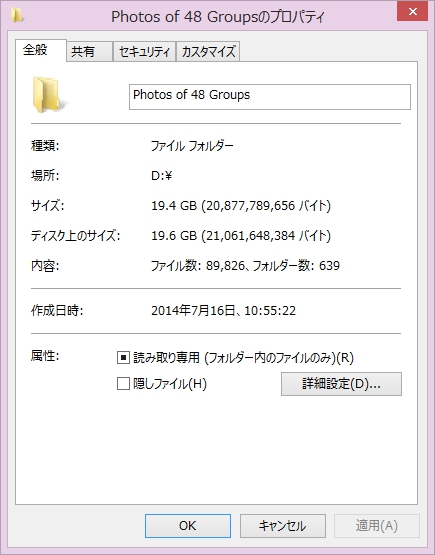
Task: Open 詳細設定(D)... advanced settings
Action: click(x=341, y=384)
